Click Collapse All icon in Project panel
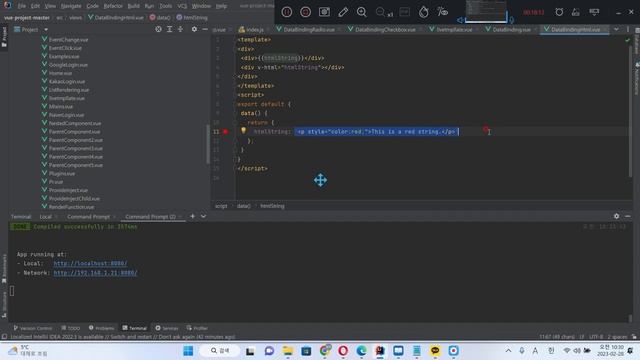The width and height of the screenshot is (640, 360). coord(180,29)
